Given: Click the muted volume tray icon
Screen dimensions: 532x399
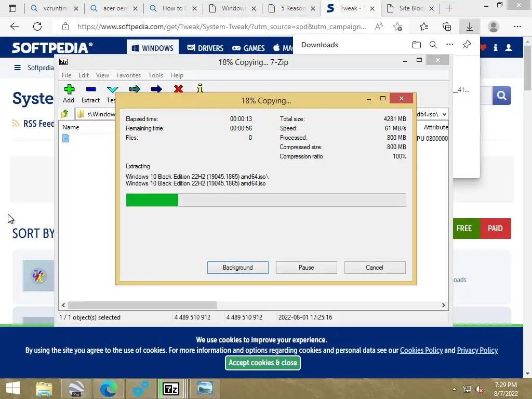Looking at the screenshot, I should coord(480,389).
